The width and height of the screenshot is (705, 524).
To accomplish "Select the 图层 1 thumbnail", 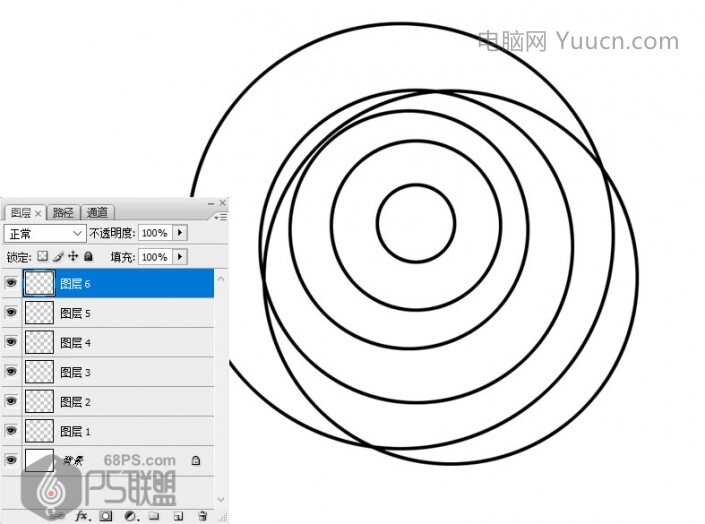I will pyautogui.click(x=40, y=431).
